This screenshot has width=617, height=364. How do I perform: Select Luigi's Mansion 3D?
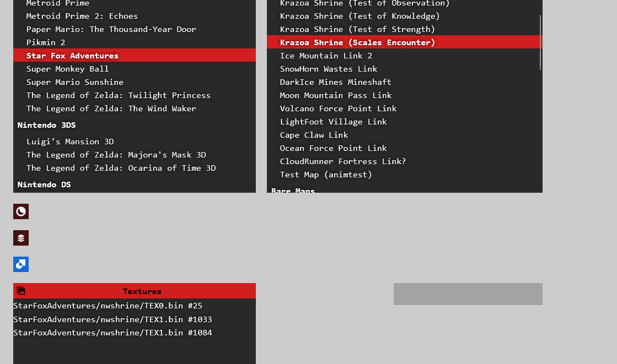(135, 142)
